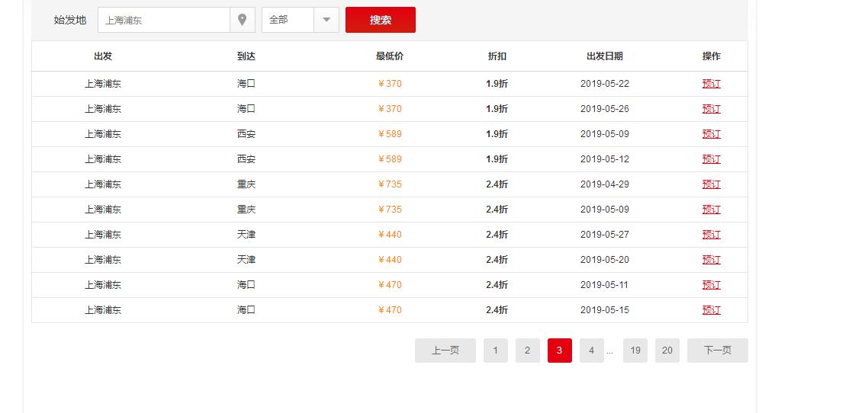Open the 全部 dropdown arrow
Image resolution: width=868 pixels, height=413 pixels.
[x=326, y=20]
